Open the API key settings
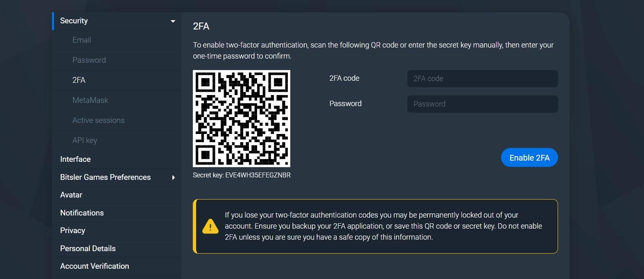 pyautogui.click(x=85, y=140)
